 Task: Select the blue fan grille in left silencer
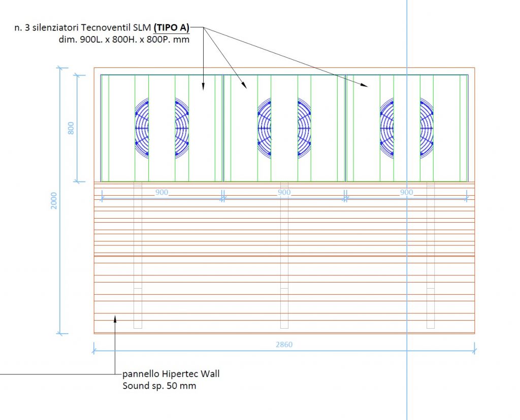(162, 128)
